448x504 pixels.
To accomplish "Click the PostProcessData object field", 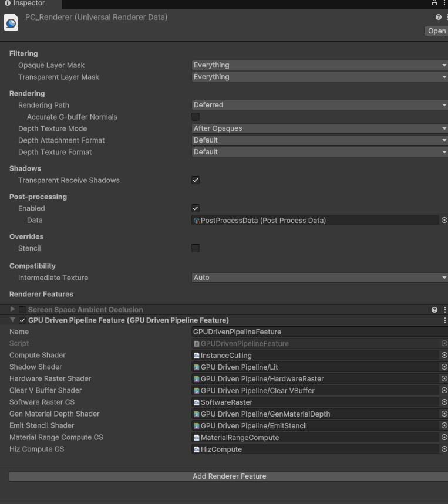I will tap(315, 221).
